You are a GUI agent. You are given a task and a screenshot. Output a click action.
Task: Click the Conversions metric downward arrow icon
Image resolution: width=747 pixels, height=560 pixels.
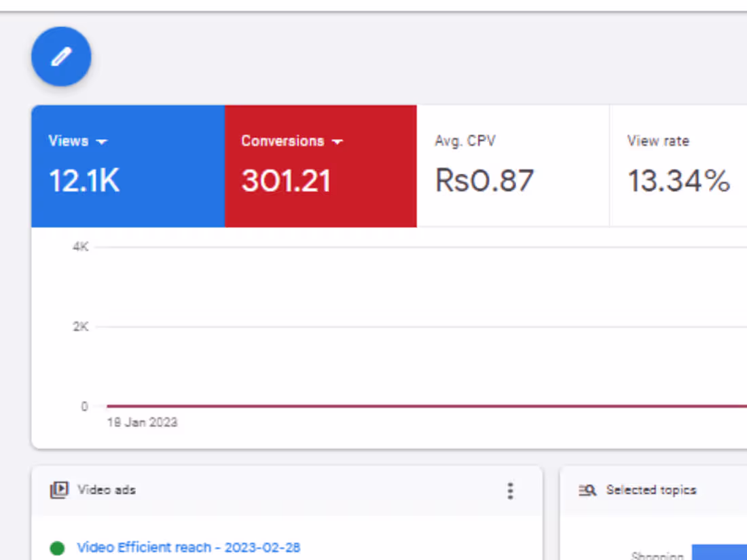click(338, 141)
